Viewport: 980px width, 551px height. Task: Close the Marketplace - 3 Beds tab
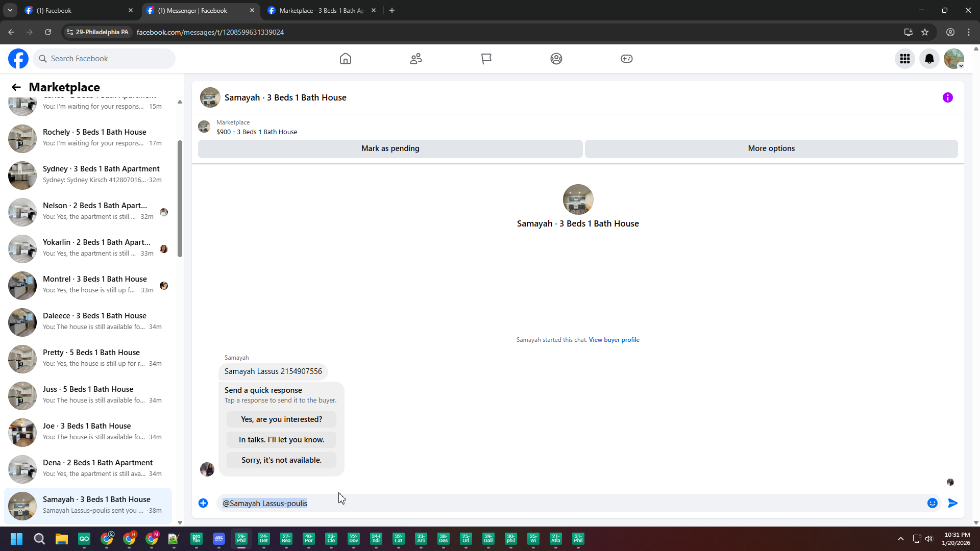pyautogui.click(x=374, y=10)
